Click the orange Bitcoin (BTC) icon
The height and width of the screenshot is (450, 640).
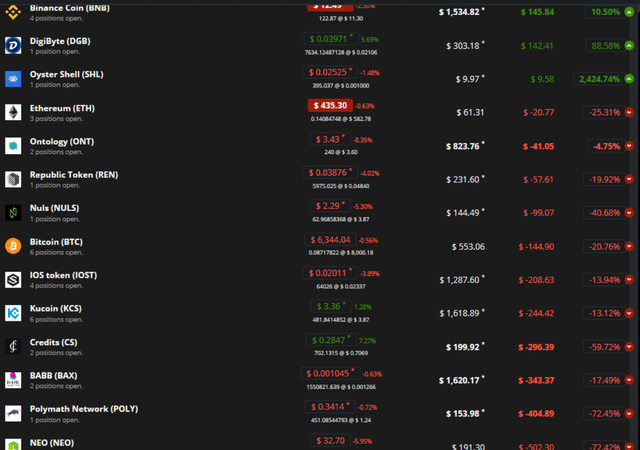coord(13,246)
